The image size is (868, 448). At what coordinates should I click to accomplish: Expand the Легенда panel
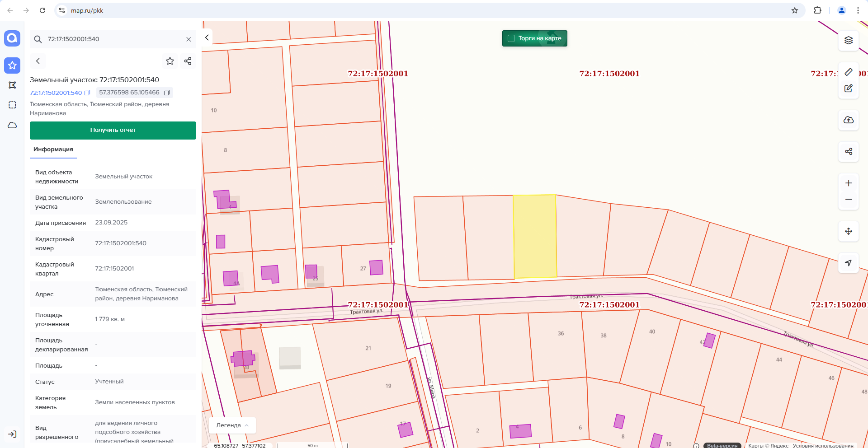[232, 425]
